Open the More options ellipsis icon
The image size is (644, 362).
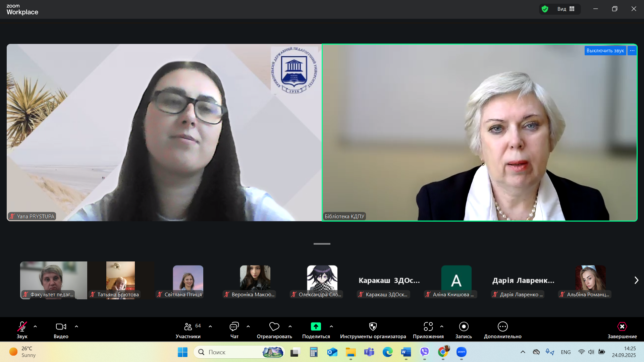(502, 326)
